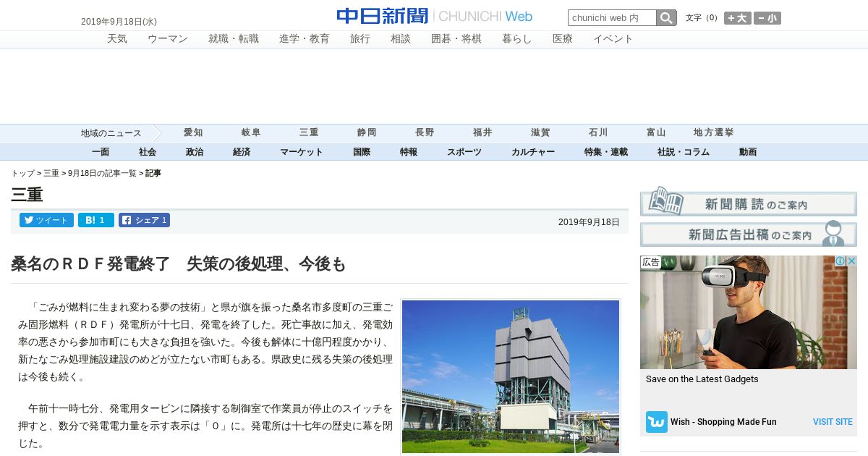Open the 進学・教育 section
The width and height of the screenshot is (868, 456).
point(305,39)
